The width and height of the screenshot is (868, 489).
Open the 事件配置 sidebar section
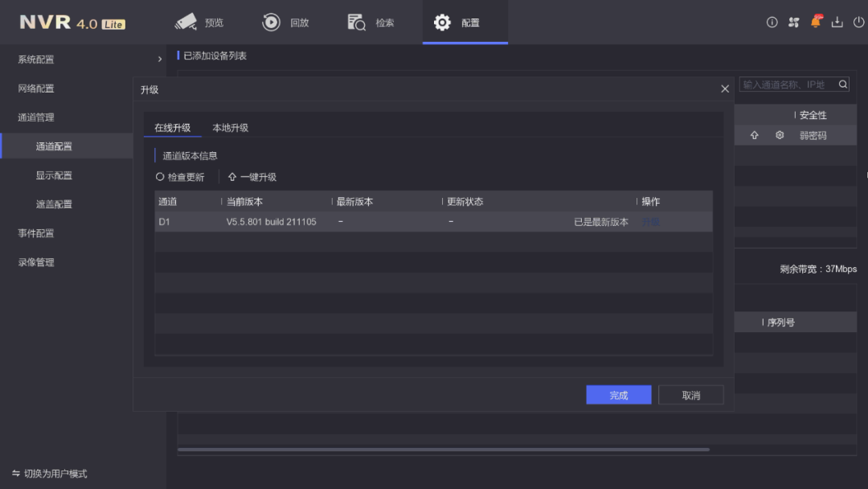[37, 233]
